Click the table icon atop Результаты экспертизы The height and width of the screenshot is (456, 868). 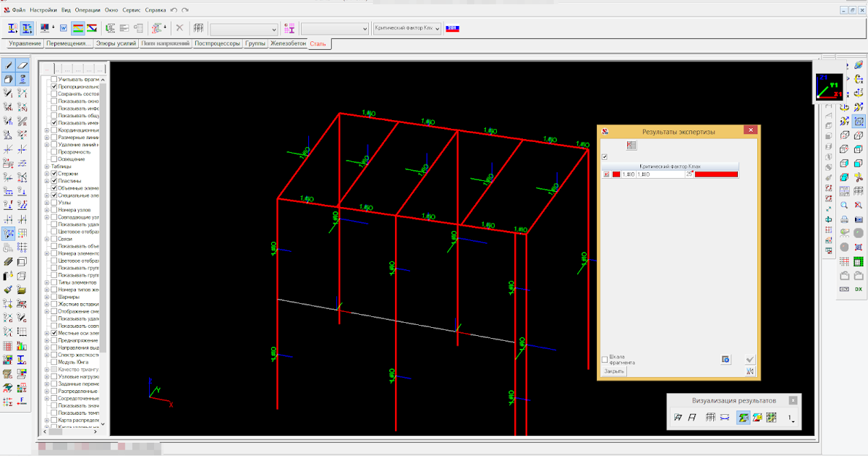coord(631,145)
